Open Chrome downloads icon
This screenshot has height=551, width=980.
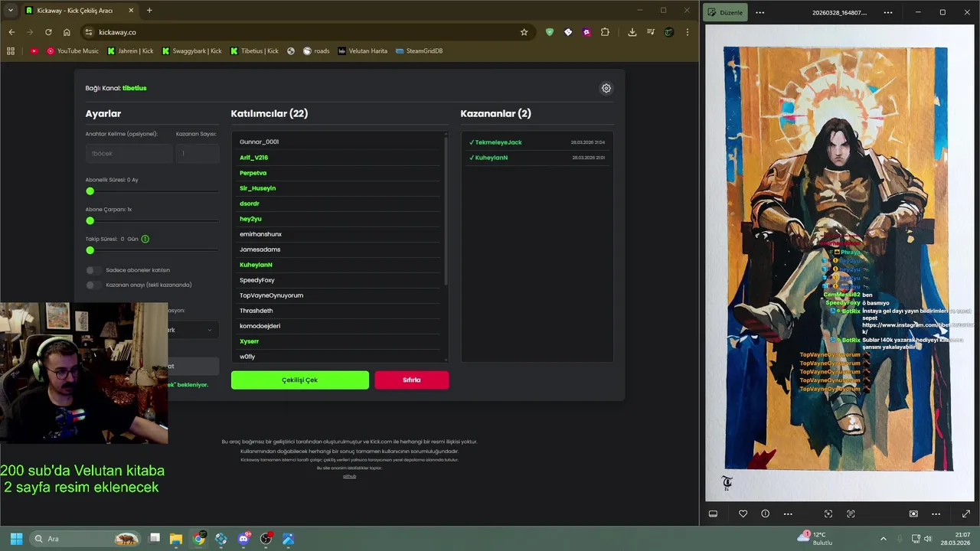632,32
